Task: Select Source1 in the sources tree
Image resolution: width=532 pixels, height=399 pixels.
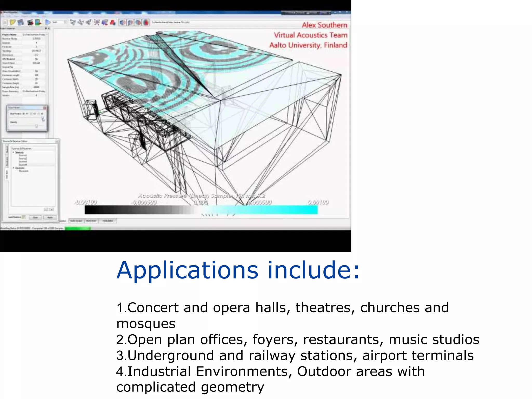Action: click(23, 155)
